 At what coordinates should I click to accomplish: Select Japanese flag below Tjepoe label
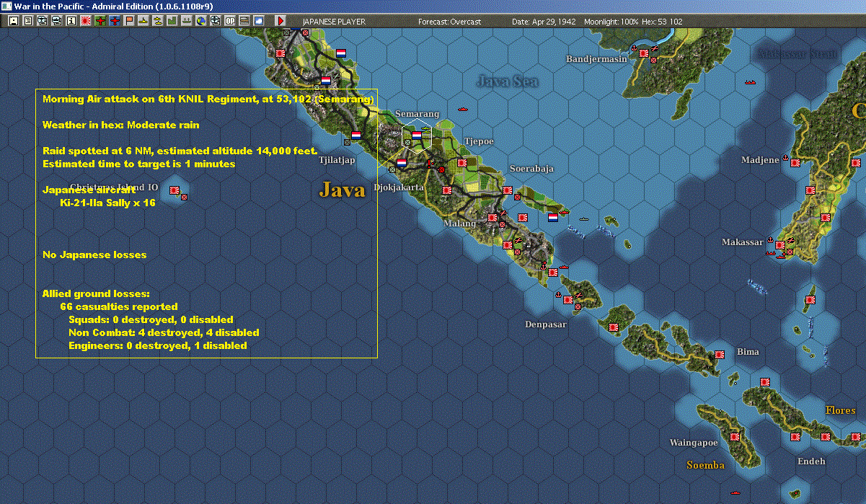(x=461, y=163)
